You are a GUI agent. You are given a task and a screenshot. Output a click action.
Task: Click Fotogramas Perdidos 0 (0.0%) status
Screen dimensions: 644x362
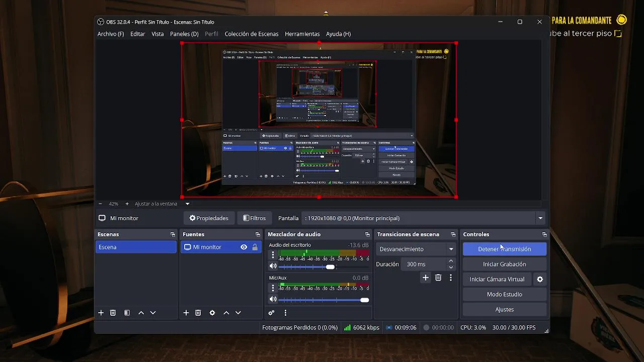pos(300,327)
